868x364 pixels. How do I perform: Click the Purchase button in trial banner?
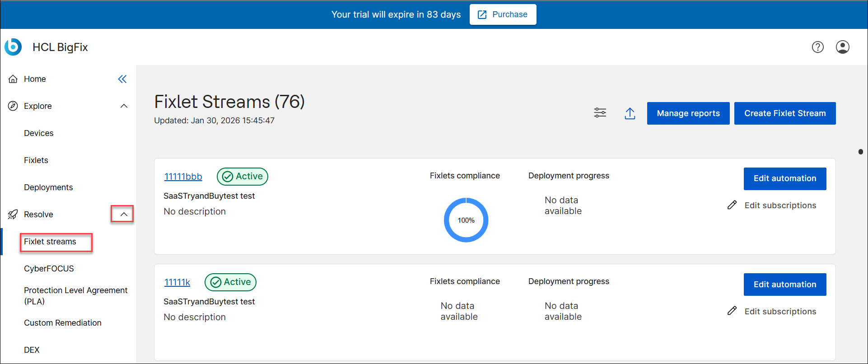tap(503, 14)
